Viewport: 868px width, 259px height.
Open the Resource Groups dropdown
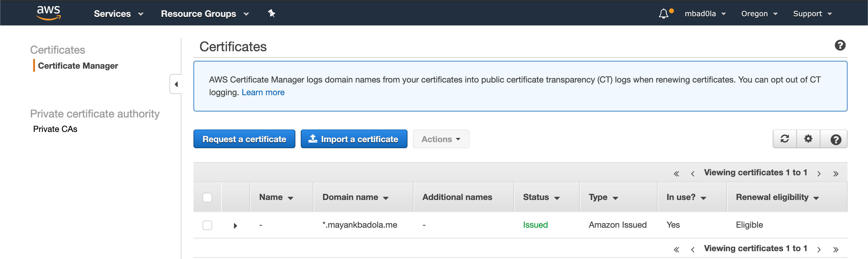pyautogui.click(x=205, y=14)
